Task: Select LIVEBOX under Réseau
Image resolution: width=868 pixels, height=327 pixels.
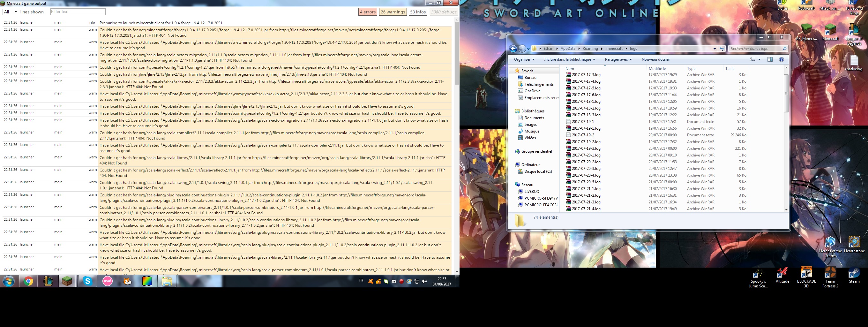Action: 531,192
